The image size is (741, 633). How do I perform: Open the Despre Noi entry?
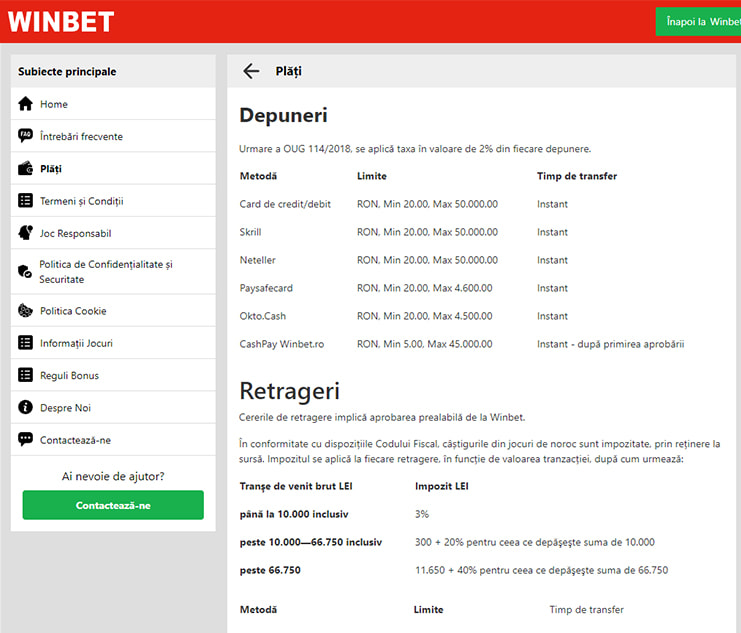click(x=113, y=408)
